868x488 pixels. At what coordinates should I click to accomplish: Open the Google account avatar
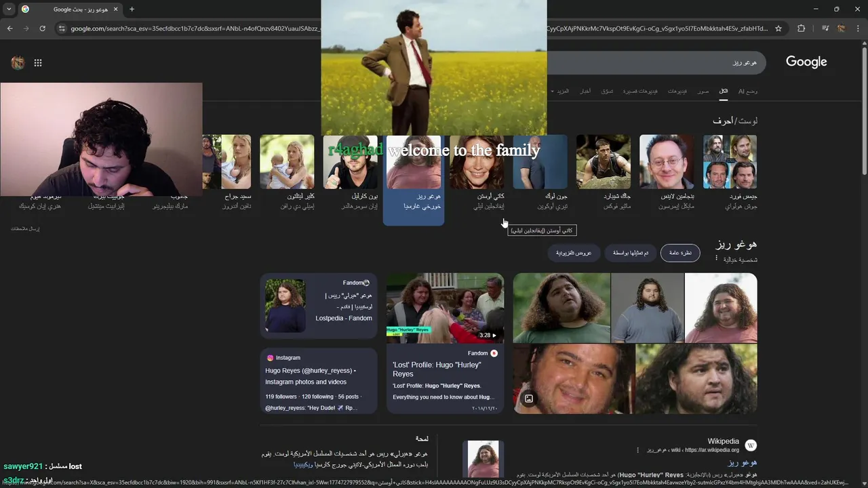click(x=18, y=63)
